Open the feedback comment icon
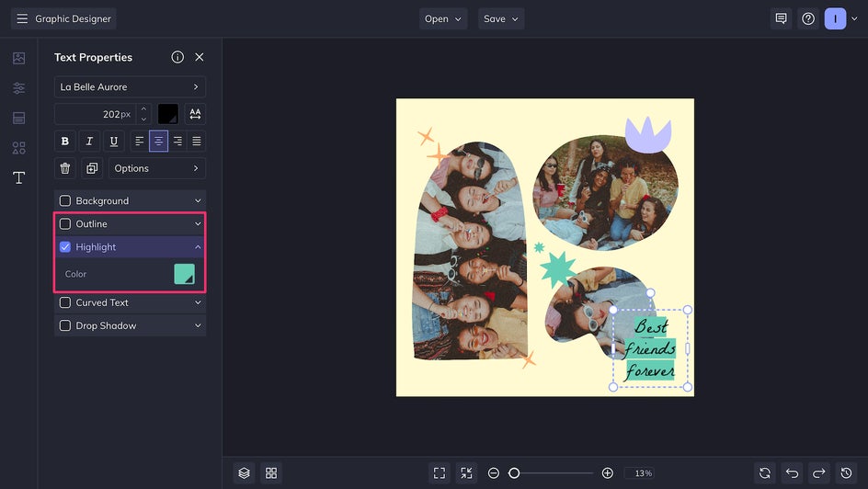 point(781,18)
